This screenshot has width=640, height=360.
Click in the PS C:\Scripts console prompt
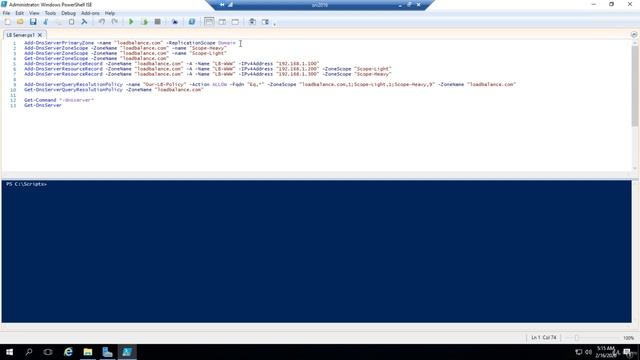[26, 184]
